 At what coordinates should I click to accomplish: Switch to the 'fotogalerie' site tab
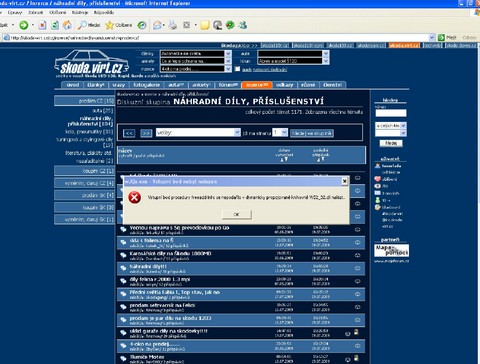click(x=146, y=85)
